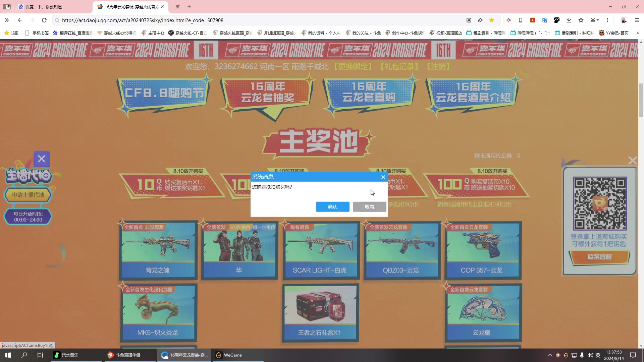Open the user profile avatar
Image resolution: width=644 pixels, height=362 pixels.
click(x=624, y=20)
